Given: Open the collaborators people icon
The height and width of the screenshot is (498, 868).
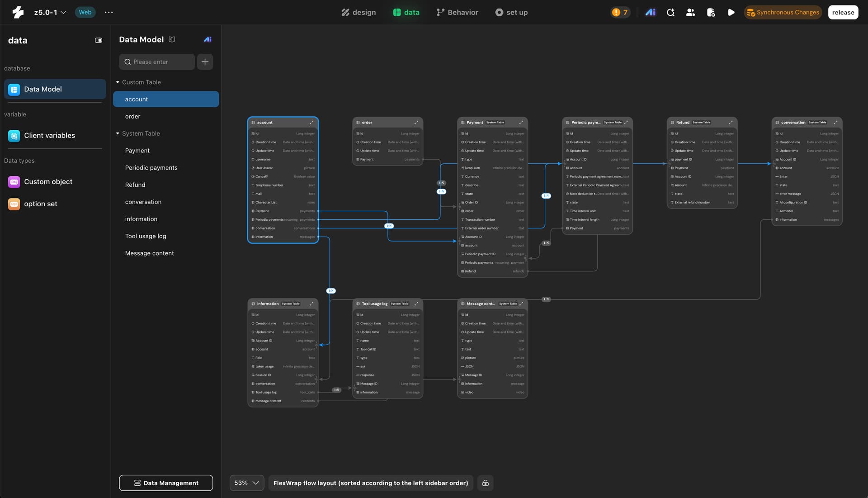Looking at the screenshot, I should click(690, 12).
